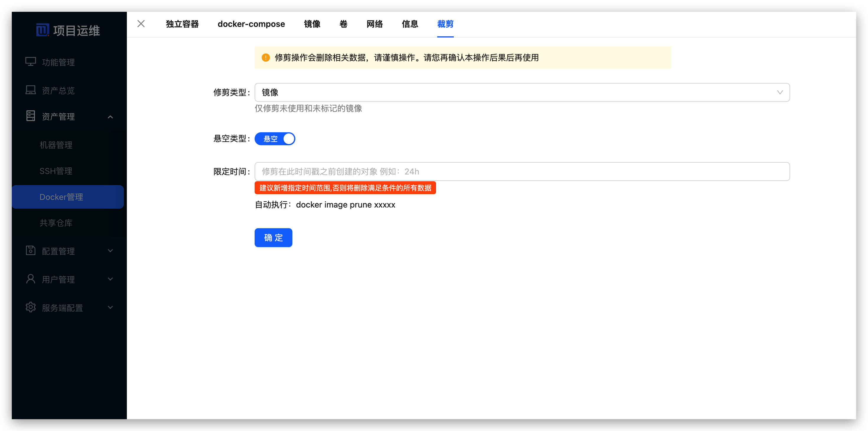Toggle the 悬空 switch off

tap(275, 139)
